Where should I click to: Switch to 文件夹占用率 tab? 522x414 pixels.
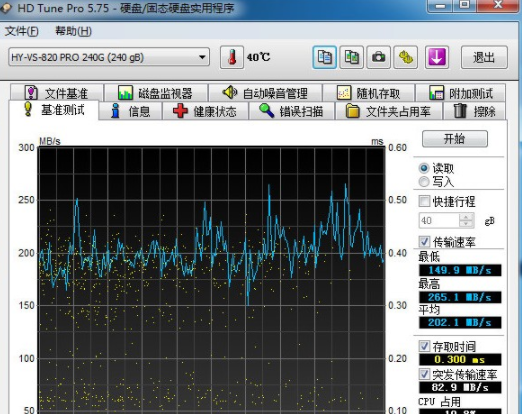click(388, 111)
